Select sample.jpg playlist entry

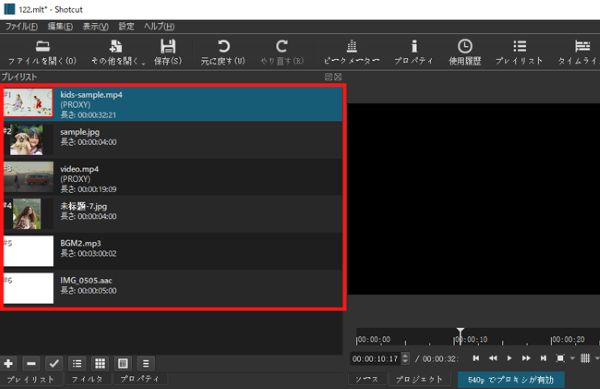tap(173, 140)
